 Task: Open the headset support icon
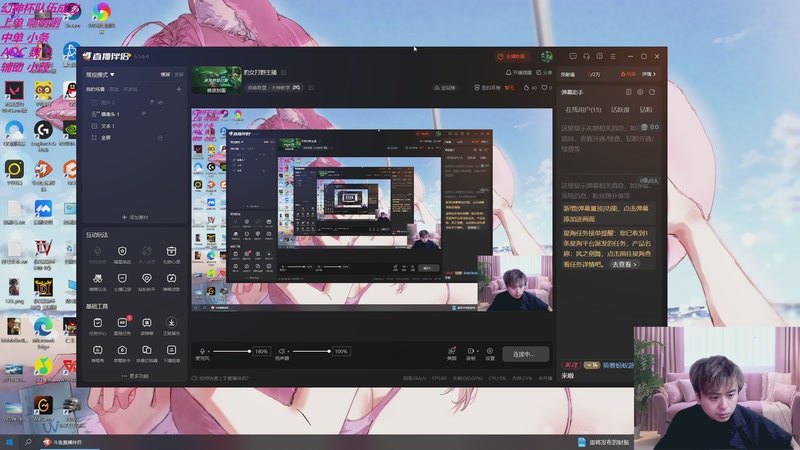point(586,56)
